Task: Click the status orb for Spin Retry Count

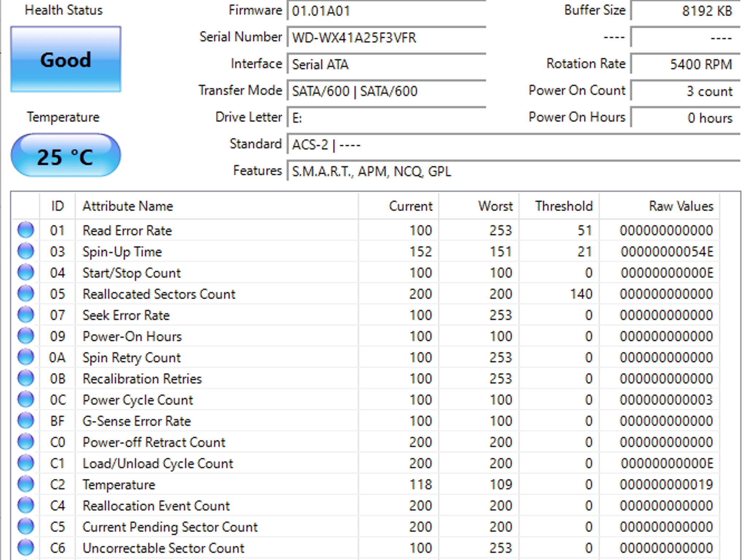Action: [26, 357]
